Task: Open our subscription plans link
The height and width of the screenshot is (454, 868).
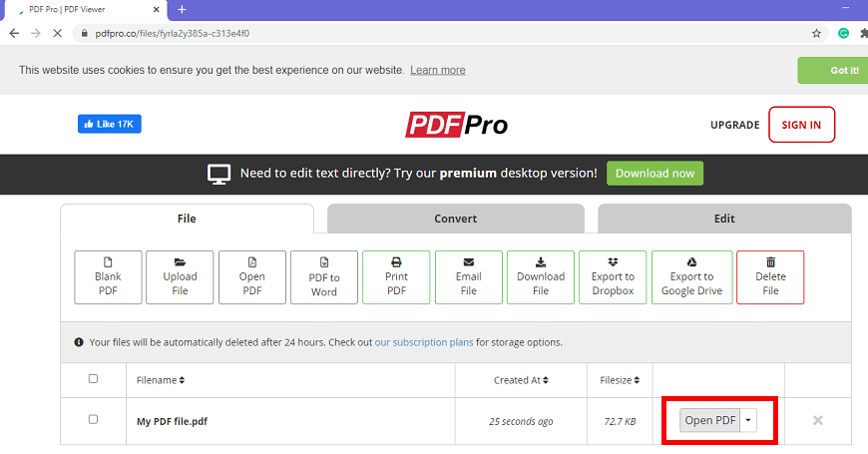Action: click(x=424, y=342)
